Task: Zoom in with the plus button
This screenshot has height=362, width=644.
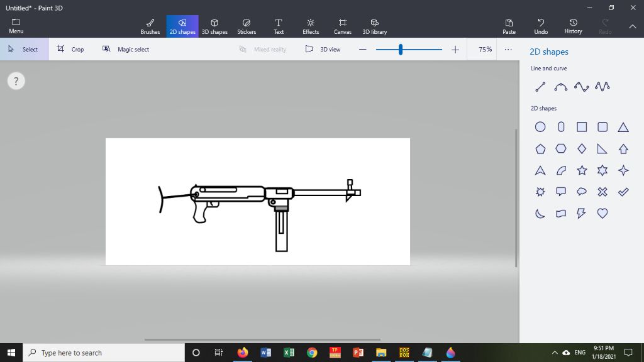Action: coord(455,49)
